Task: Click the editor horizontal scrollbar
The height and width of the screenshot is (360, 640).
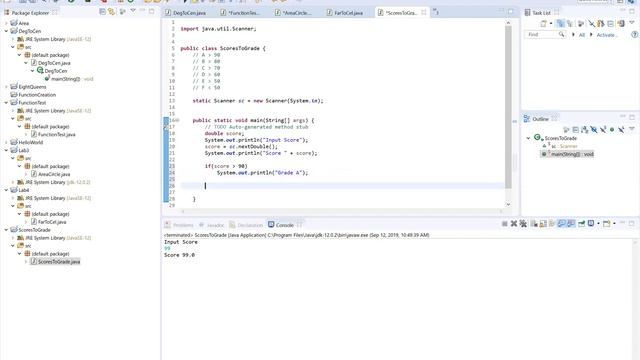Action: tap(341, 211)
